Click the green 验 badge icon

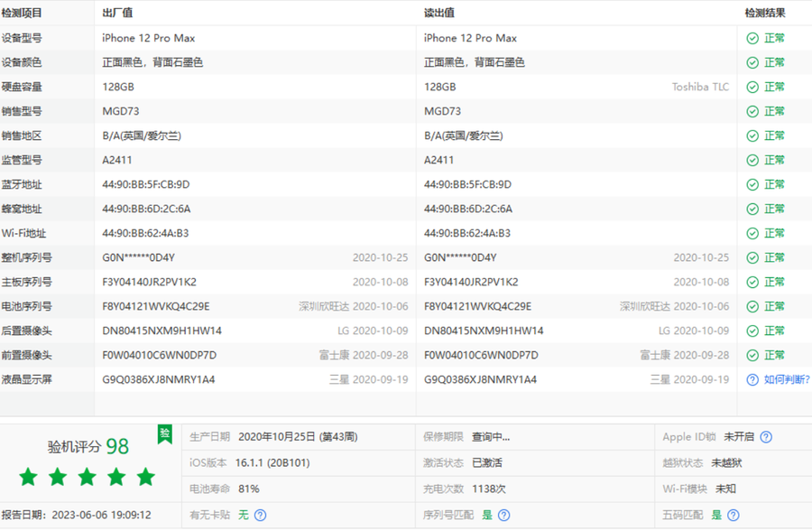[x=165, y=434]
